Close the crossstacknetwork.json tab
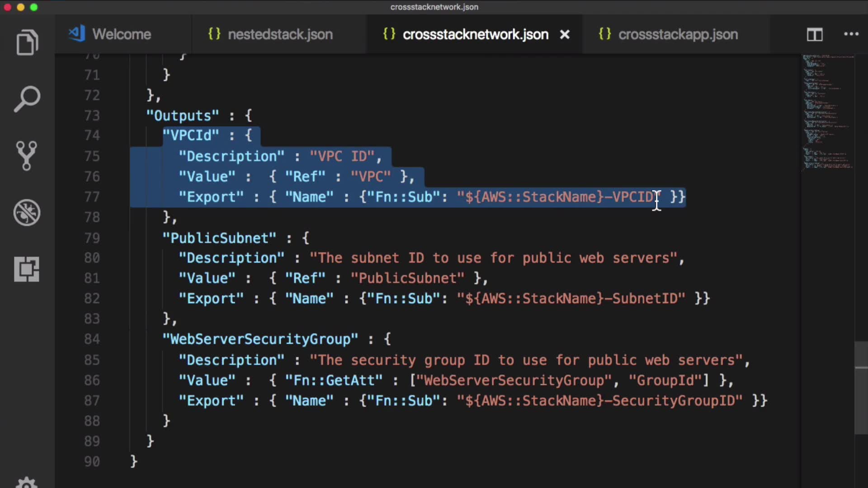This screenshot has height=488, width=868. tap(565, 34)
